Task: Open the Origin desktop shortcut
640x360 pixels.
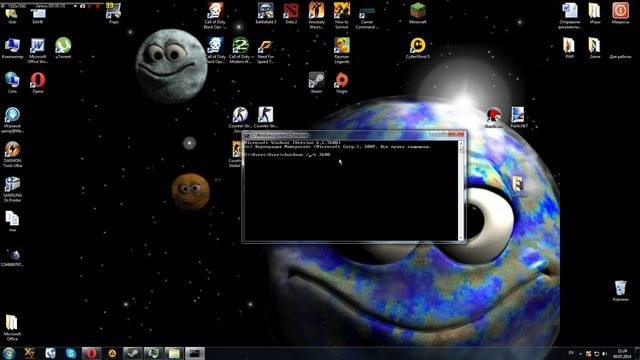Action: (342, 82)
